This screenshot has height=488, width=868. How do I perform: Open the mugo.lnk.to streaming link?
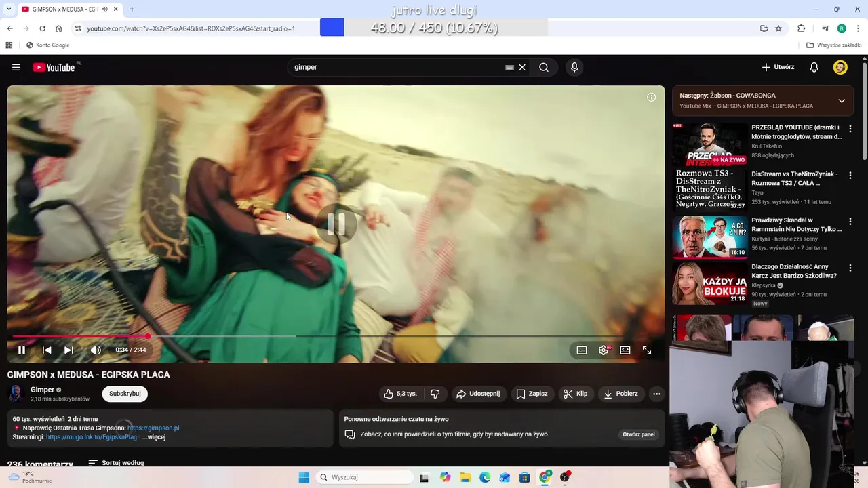(x=93, y=437)
